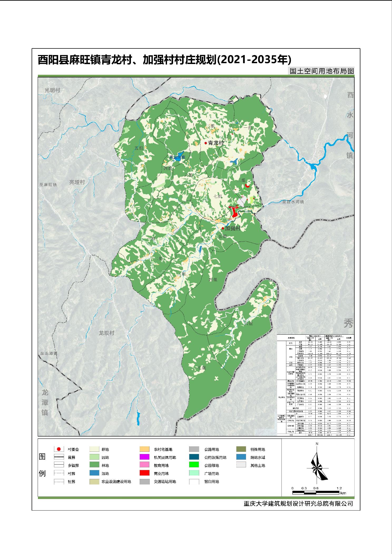Click the 青龙村 village name label
The width and height of the screenshot is (392, 554).
[x=216, y=143]
